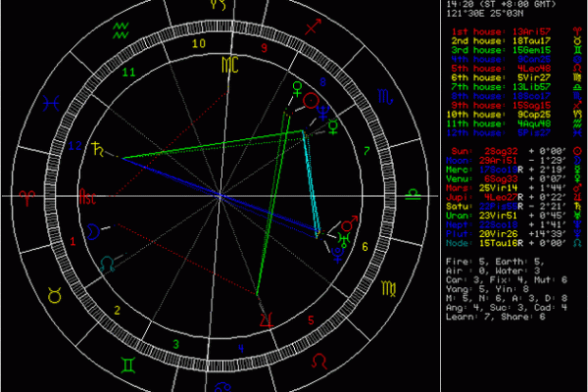This screenshot has width=588, height=392.
Task: Click house number 10 label
Action: click(x=198, y=44)
